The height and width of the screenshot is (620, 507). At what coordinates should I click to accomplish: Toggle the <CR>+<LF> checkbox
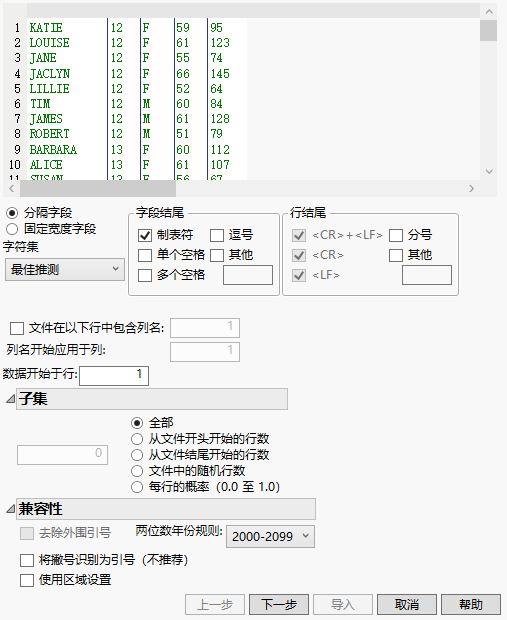[299, 235]
